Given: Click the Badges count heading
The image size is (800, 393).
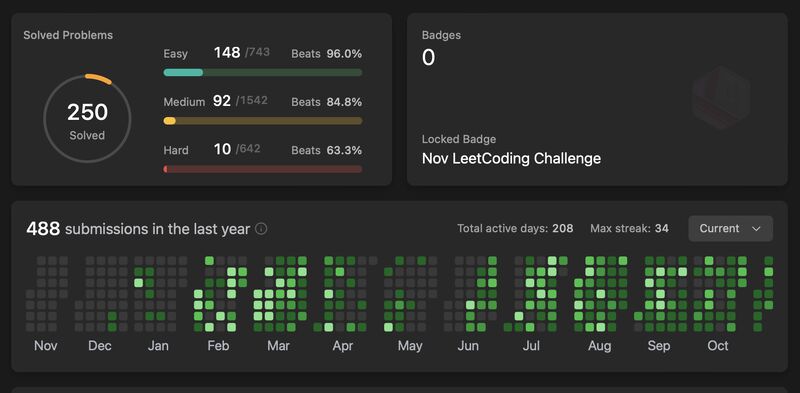Looking at the screenshot, I should 441,35.
